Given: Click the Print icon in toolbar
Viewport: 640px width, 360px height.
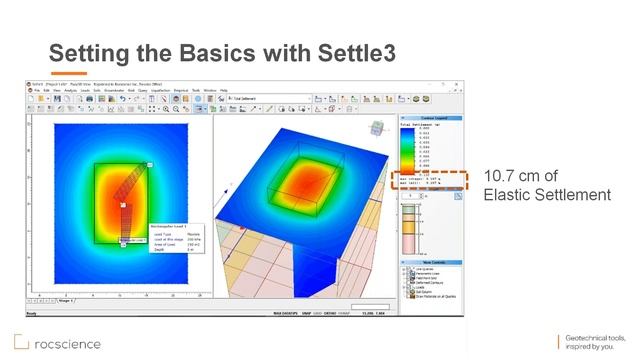Looking at the screenshot, I should [x=89, y=99].
